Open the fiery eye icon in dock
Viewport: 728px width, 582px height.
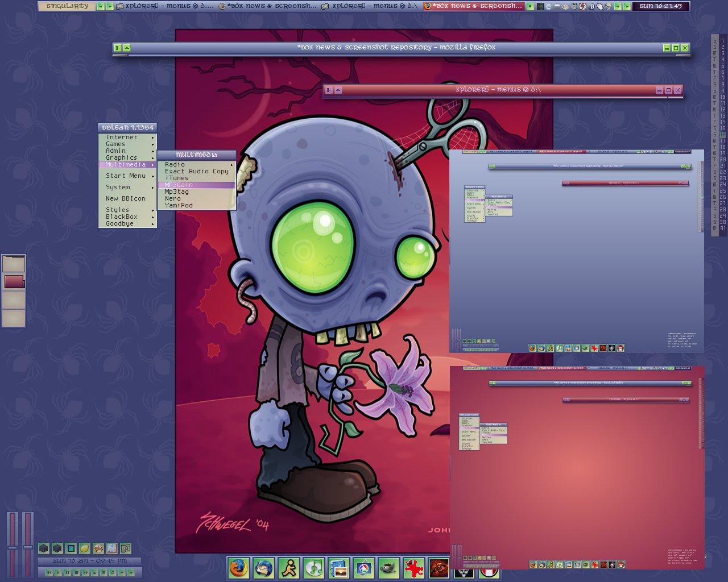(x=438, y=568)
